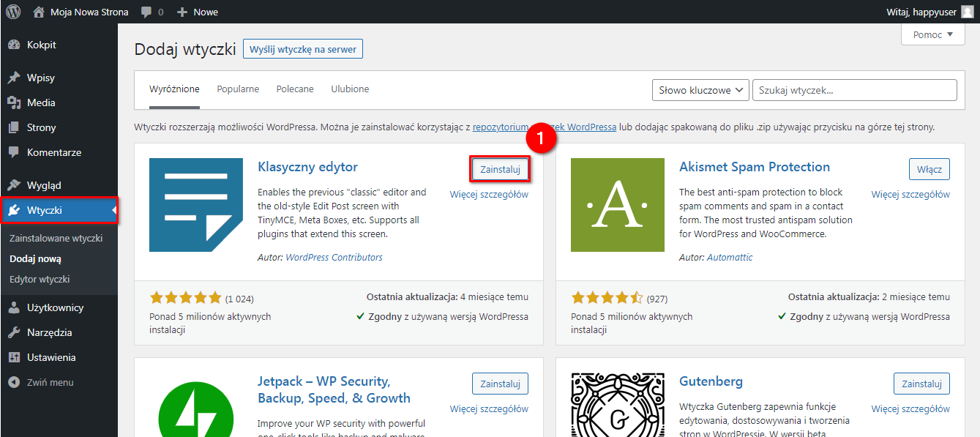Open Więcej szczegółów for Akismet Spam Protection
This screenshot has height=437, width=980.
(910, 194)
